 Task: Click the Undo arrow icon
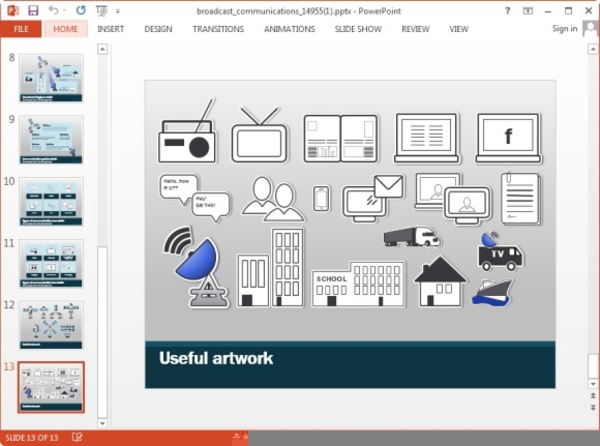(x=53, y=10)
